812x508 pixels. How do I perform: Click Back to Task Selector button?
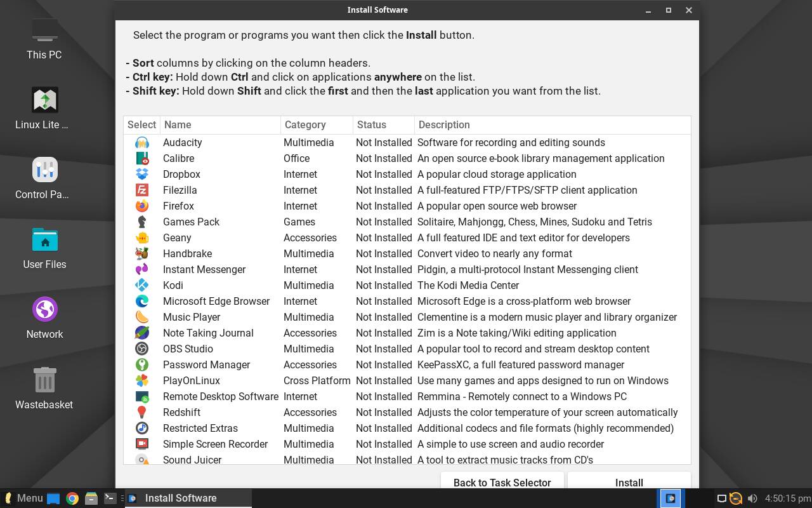tap(502, 483)
